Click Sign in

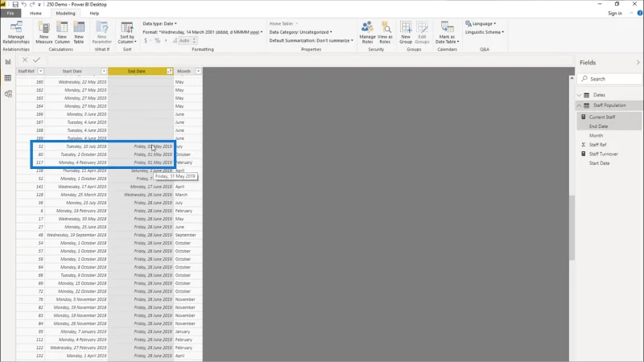click(615, 13)
